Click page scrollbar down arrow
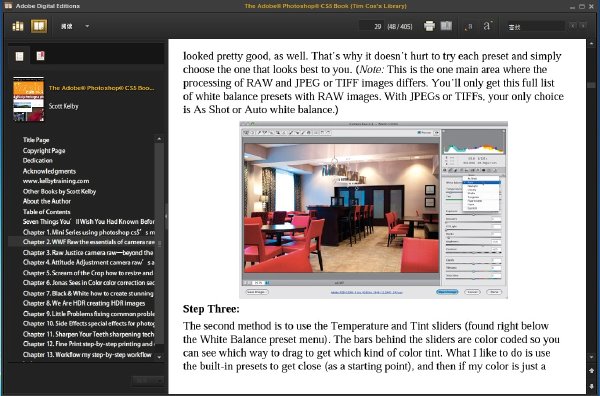The width and height of the screenshot is (600, 396). point(591,356)
